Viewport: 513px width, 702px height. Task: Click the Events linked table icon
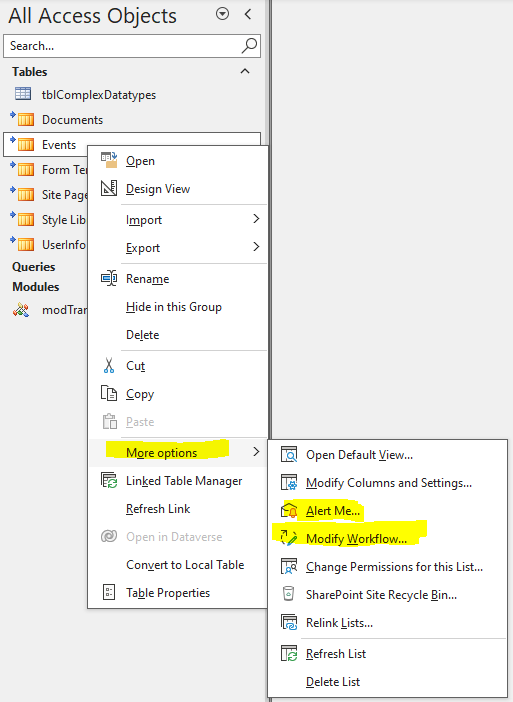pyautogui.click(x=22, y=144)
